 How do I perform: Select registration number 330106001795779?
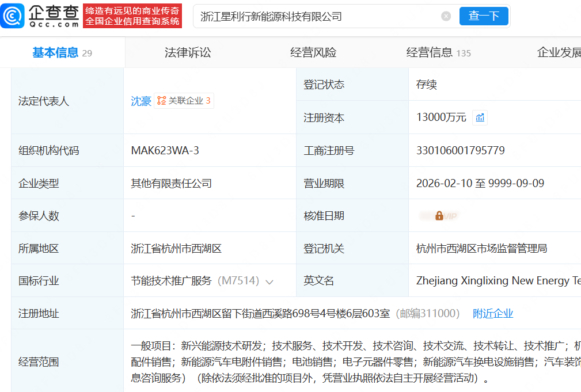[461, 150]
